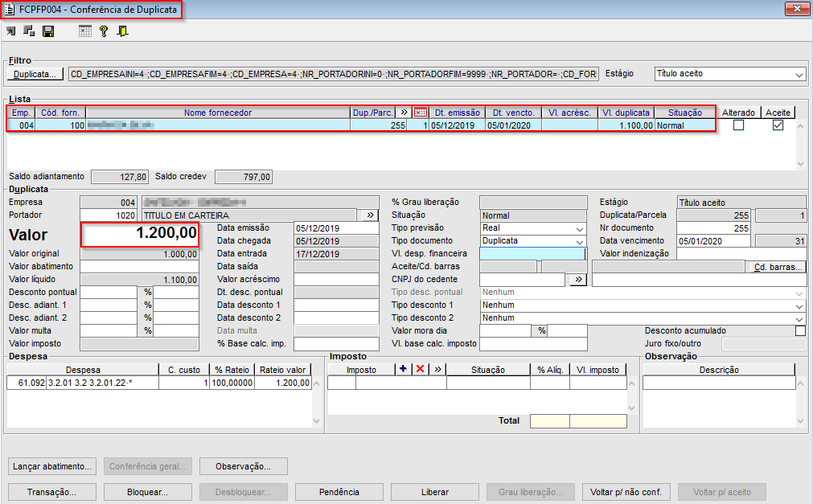Screen dimensions: 813x504
Task: Click the floppy disk save icon
Action: [x=48, y=31]
